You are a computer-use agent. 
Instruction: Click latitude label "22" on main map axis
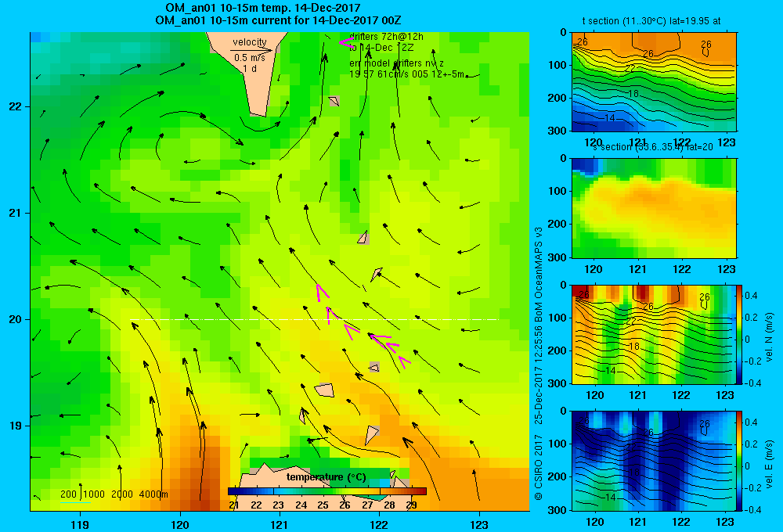tap(15, 107)
